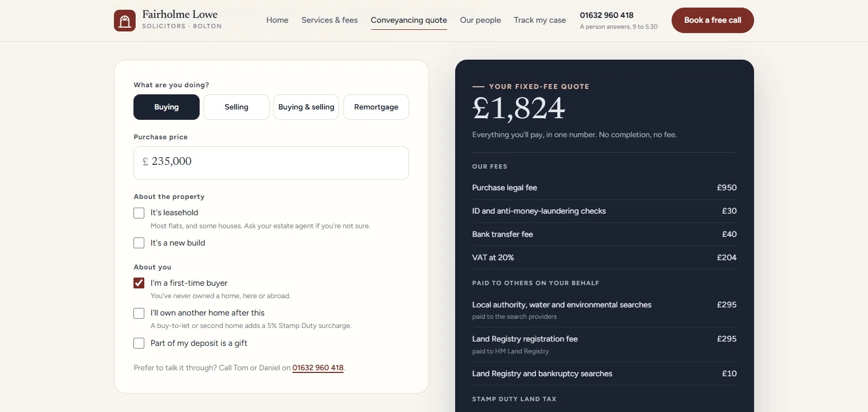Tick the It's a new build checkbox

(x=139, y=243)
